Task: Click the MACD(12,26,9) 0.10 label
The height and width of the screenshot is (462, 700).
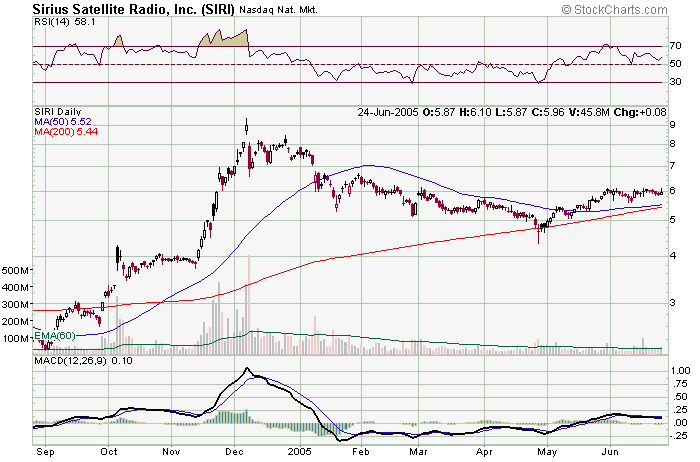Action: point(83,360)
